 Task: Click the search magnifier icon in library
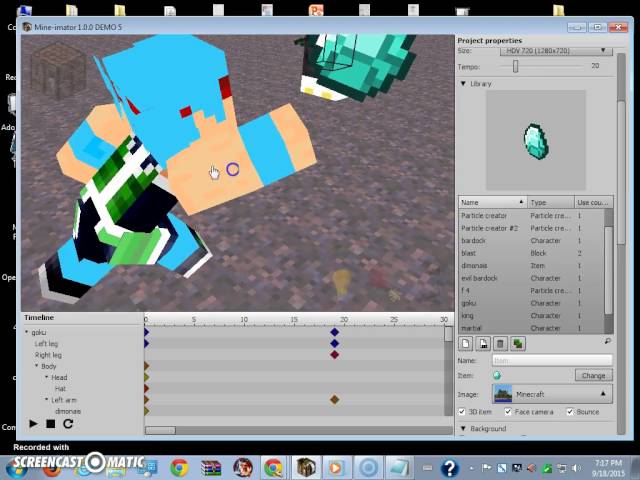[x=607, y=341]
